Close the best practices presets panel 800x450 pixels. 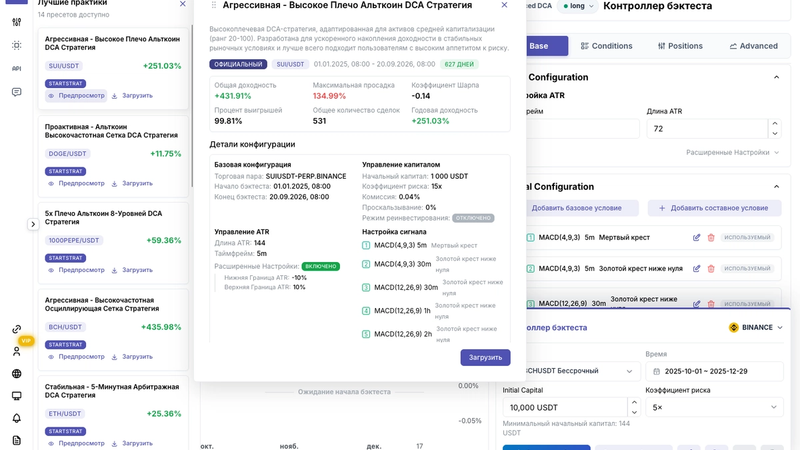click(x=183, y=4)
